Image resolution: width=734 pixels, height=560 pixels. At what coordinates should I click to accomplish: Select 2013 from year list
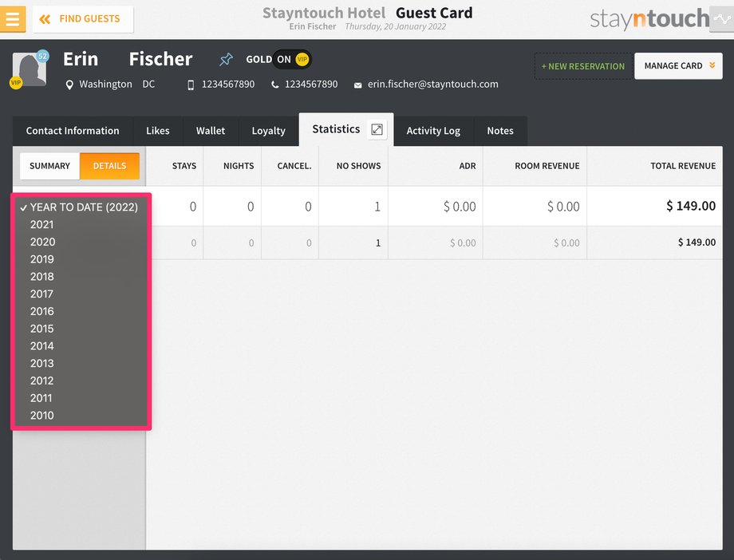(x=81, y=363)
